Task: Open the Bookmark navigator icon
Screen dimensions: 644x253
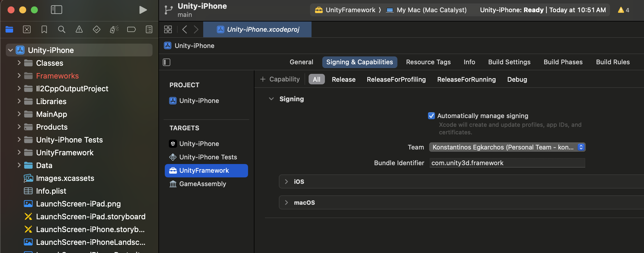Action: coord(44,29)
